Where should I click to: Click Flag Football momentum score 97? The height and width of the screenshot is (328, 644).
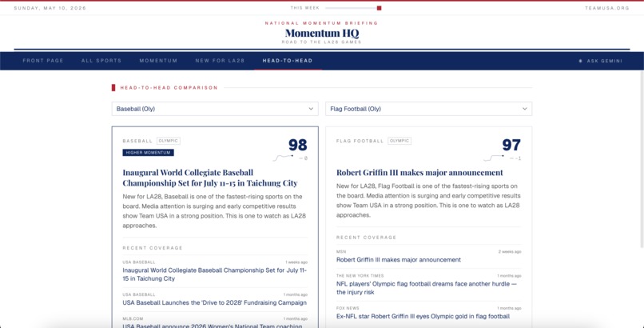click(x=511, y=145)
